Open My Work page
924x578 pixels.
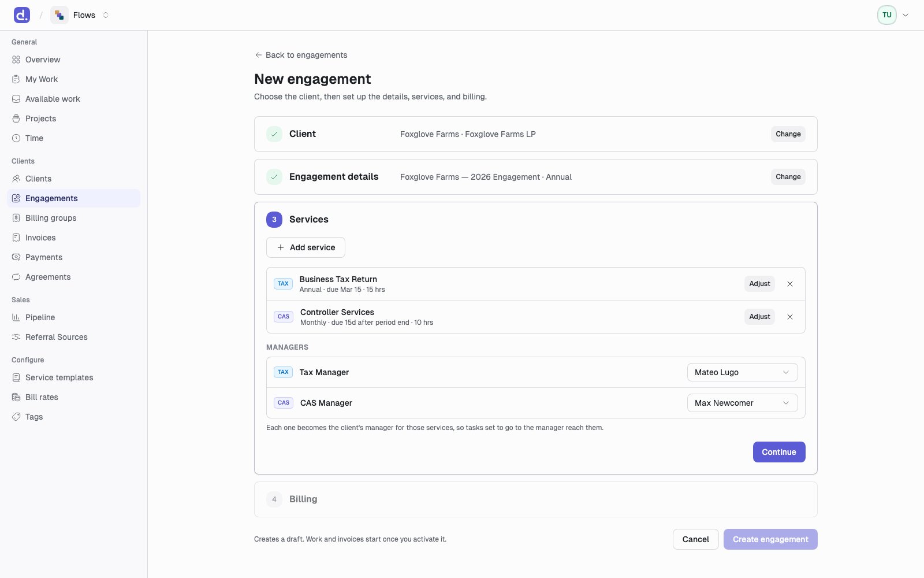point(73,79)
